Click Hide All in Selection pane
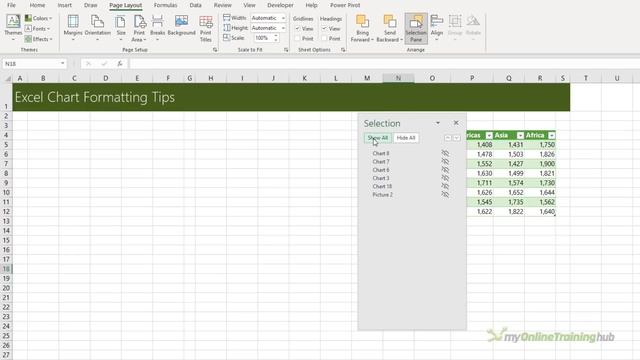 406,138
